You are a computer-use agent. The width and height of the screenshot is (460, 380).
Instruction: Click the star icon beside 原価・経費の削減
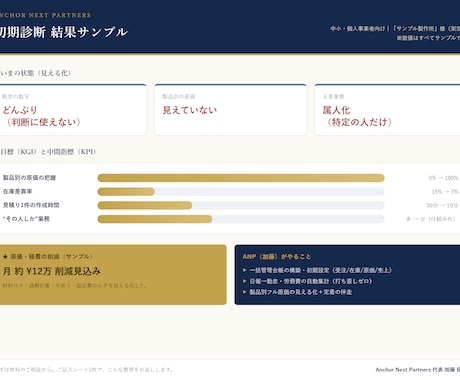point(5,257)
